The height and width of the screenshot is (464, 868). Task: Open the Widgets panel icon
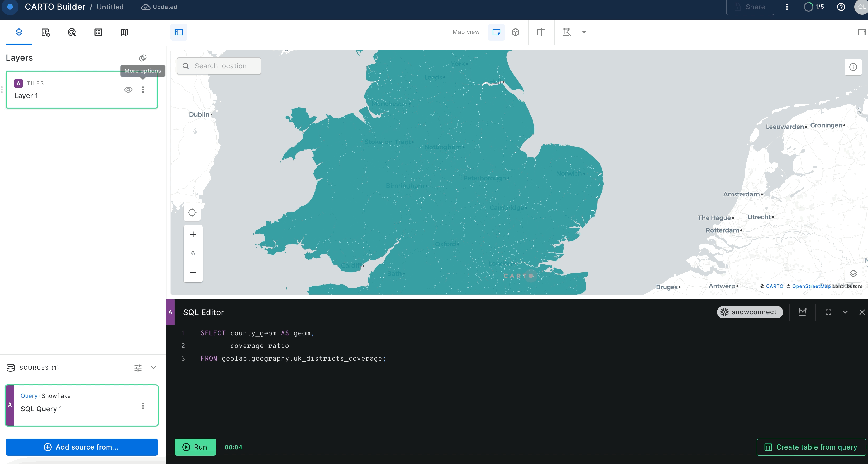45,32
